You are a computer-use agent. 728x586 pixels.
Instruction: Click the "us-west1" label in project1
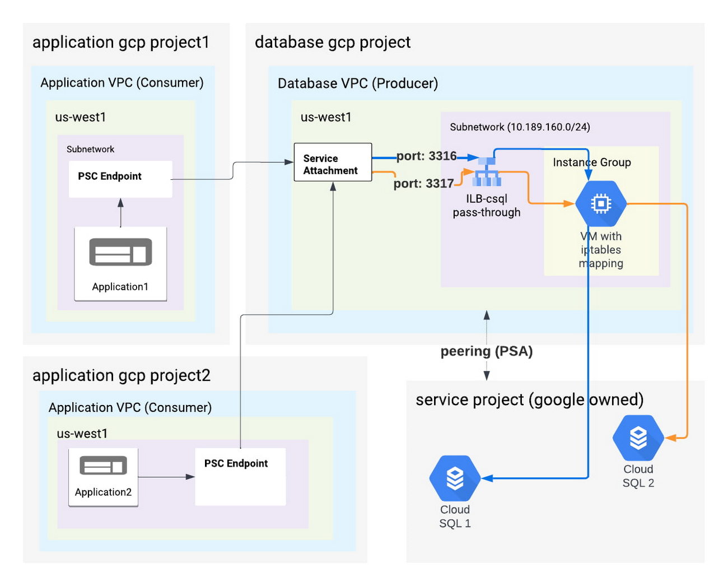tap(81, 117)
